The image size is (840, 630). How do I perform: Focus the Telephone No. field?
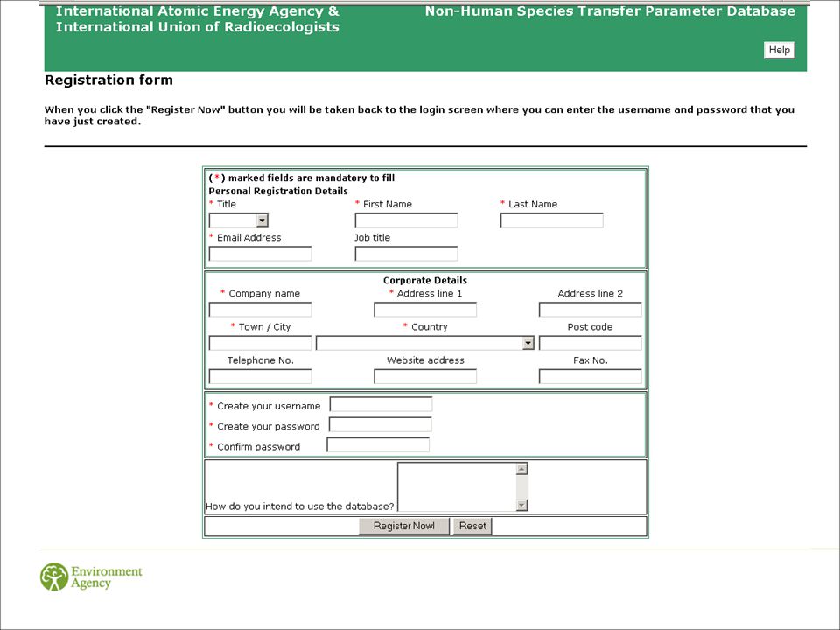click(260, 376)
